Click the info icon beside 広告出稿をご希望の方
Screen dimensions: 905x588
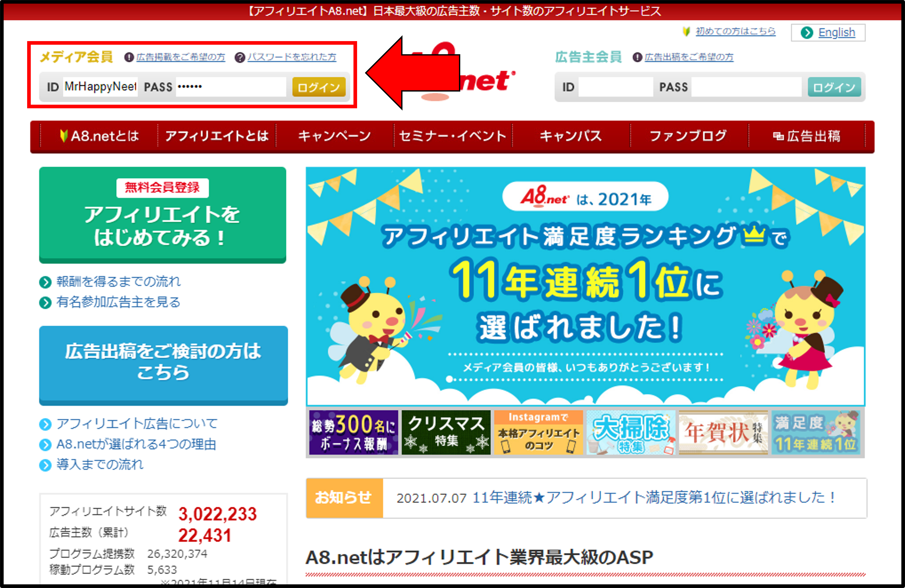pos(637,57)
